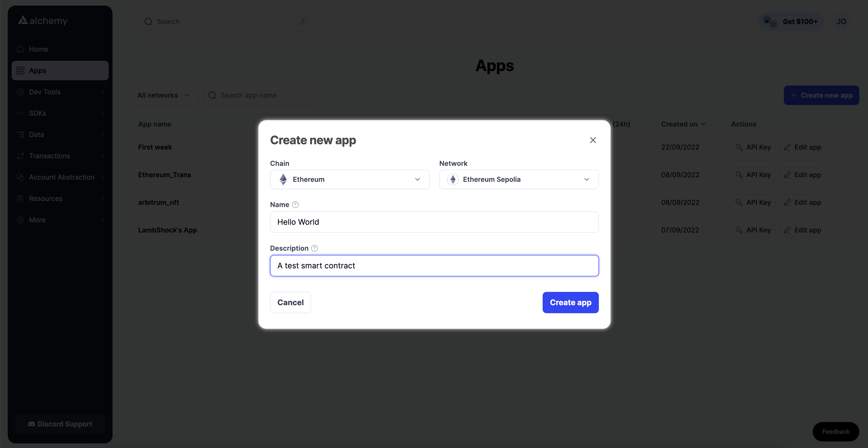Open the Chain dropdown showing Ethereum

click(x=349, y=180)
